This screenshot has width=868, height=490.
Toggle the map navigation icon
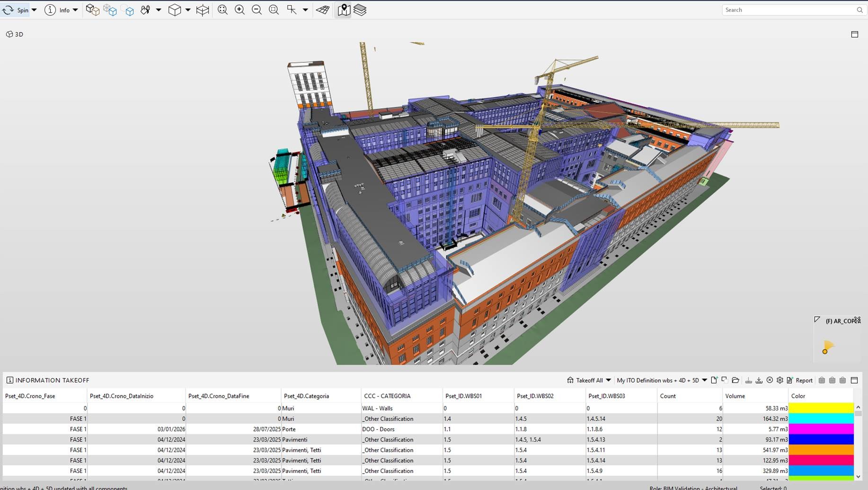(x=344, y=10)
